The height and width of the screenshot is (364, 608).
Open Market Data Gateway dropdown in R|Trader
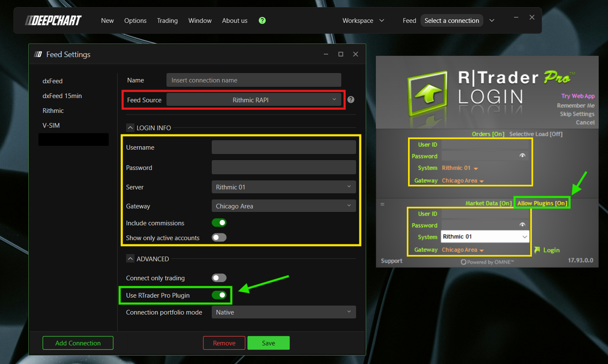463,250
